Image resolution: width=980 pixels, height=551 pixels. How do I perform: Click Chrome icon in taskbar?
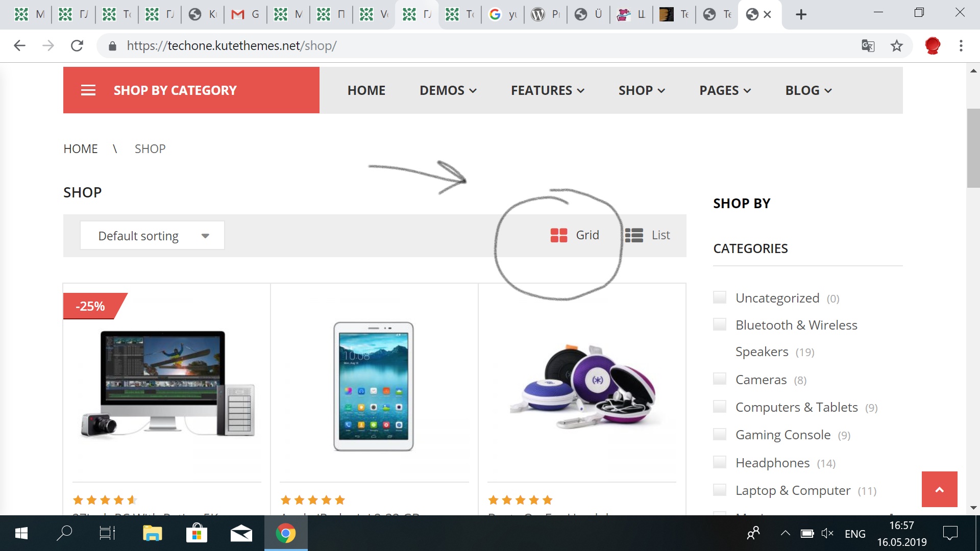[286, 534]
